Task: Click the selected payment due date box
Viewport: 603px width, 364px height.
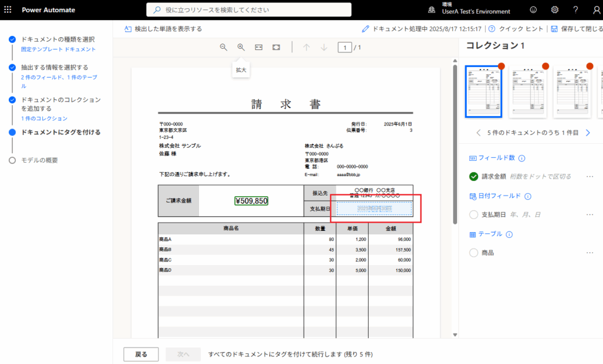Action: (374, 209)
